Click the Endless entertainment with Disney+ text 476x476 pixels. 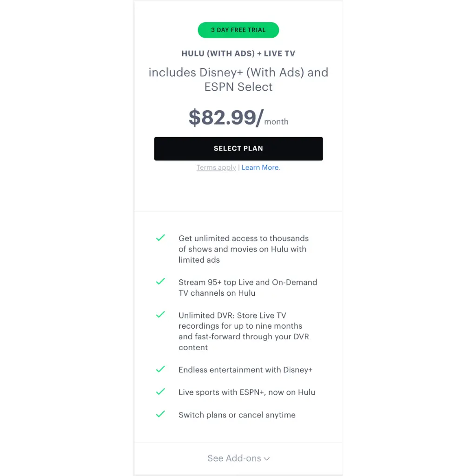point(245,370)
